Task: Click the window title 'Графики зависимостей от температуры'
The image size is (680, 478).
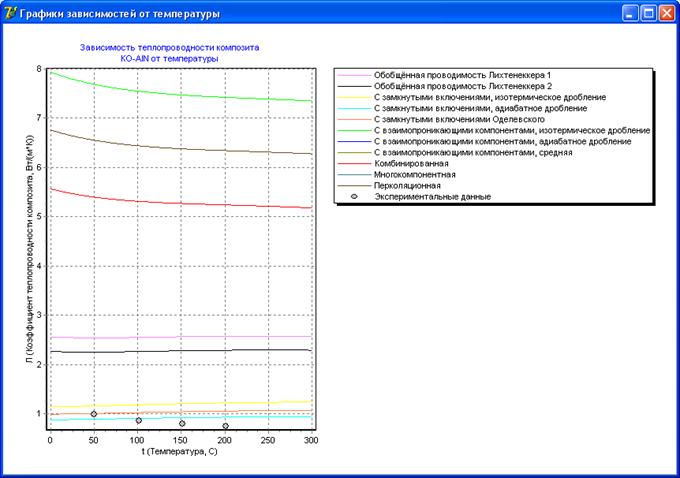Action: (120, 14)
